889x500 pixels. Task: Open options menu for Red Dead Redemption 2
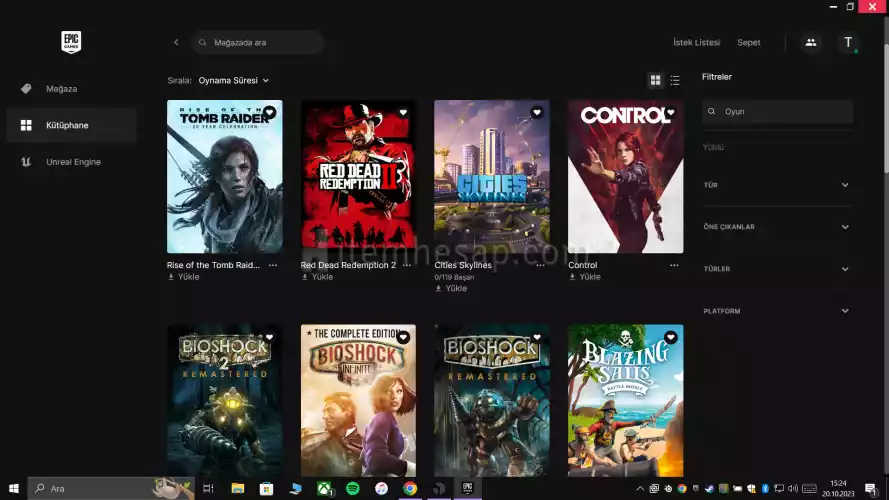tap(407, 266)
